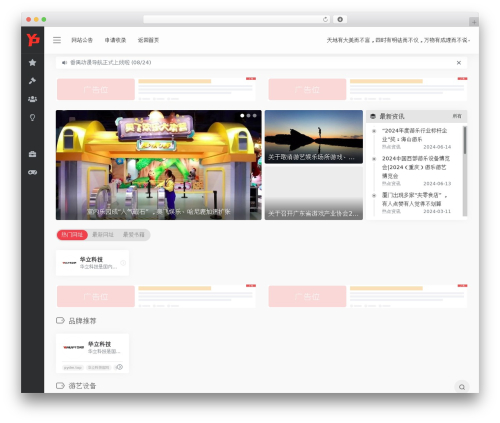Select the 热门网址 tab
This screenshot has height=423, width=500.
72,235
